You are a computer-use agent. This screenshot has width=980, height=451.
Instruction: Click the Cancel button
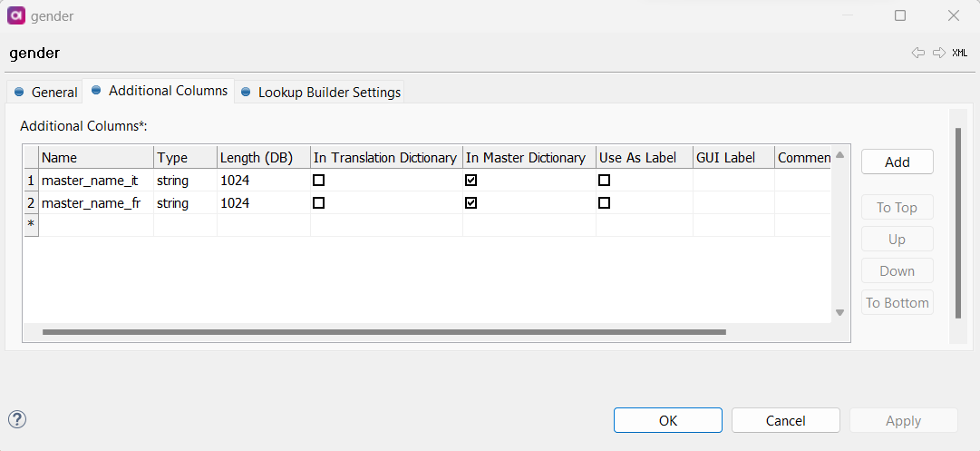tap(785, 421)
